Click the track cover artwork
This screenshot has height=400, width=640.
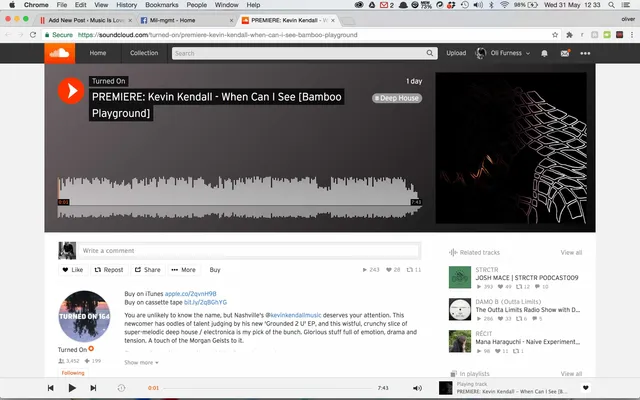(511, 148)
